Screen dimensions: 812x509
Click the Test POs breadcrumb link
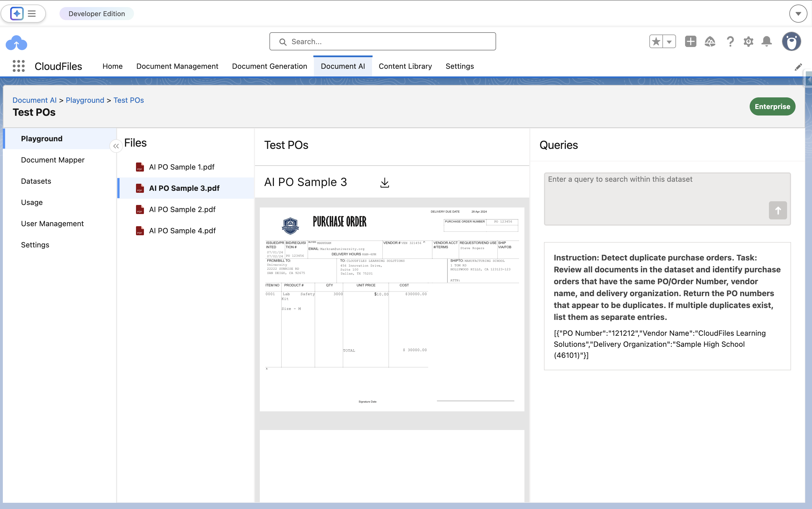(129, 100)
